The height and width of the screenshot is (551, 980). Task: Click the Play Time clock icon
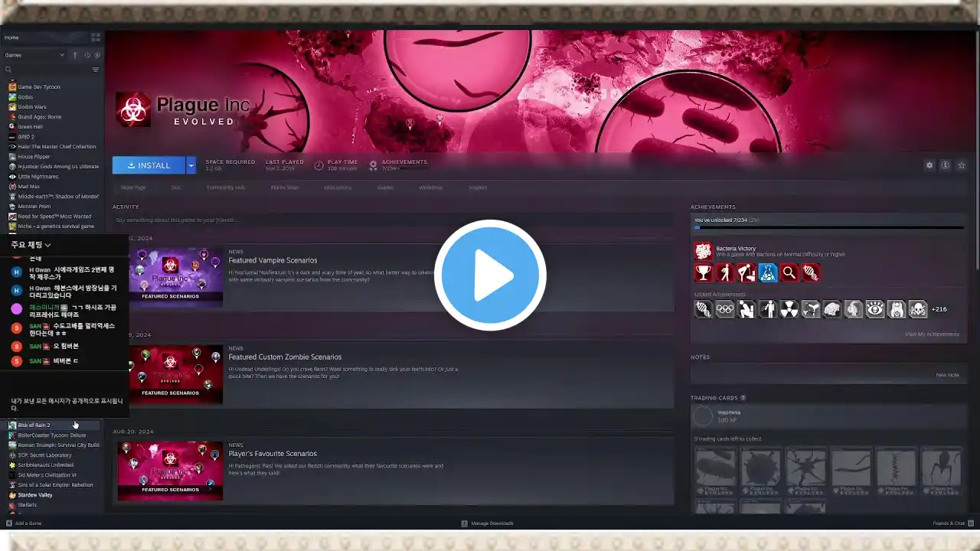click(x=318, y=165)
